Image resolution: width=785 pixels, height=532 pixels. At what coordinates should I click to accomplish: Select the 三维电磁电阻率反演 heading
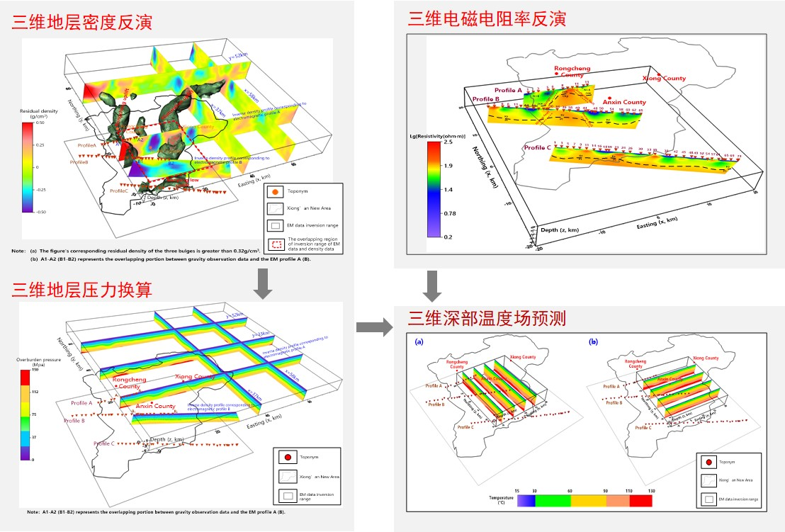coord(486,18)
